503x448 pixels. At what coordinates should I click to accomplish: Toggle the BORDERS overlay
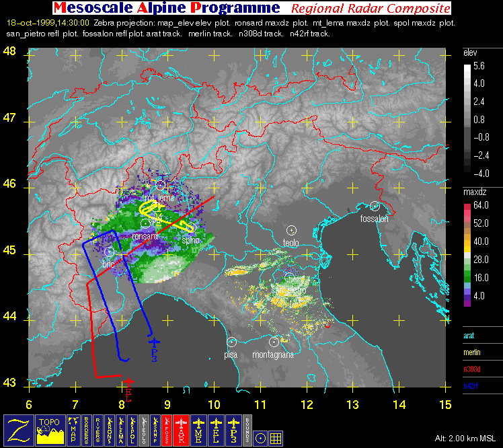click(x=87, y=431)
